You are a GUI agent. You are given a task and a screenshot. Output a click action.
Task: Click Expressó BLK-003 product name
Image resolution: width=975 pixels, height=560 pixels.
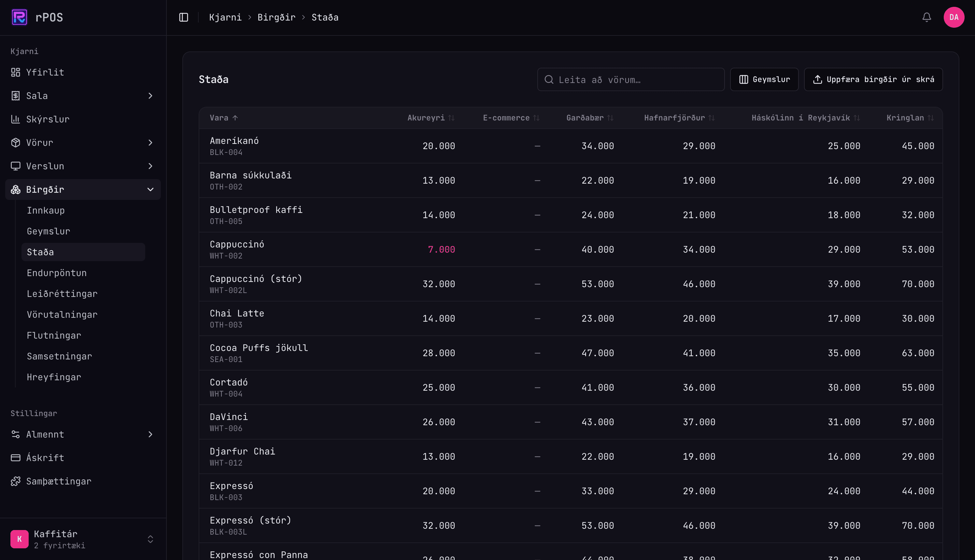231,486
